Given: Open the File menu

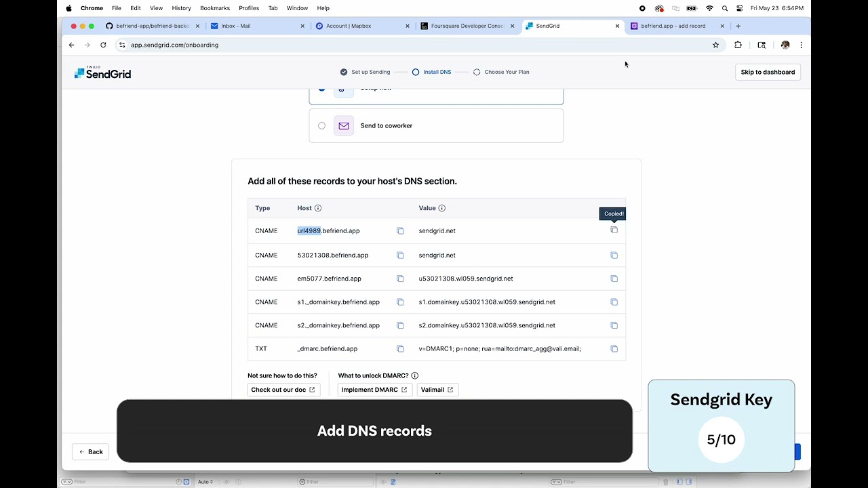Looking at the screenshot, I should coord(117,8).
